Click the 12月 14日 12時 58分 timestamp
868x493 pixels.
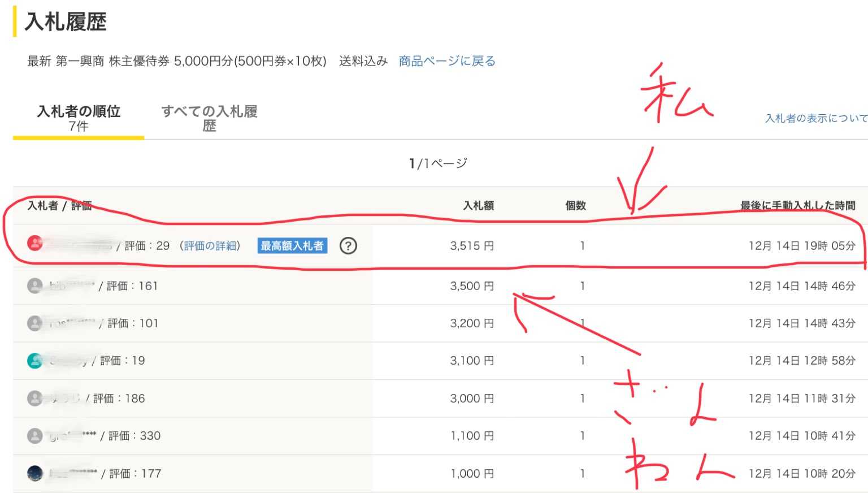[802, 361]
